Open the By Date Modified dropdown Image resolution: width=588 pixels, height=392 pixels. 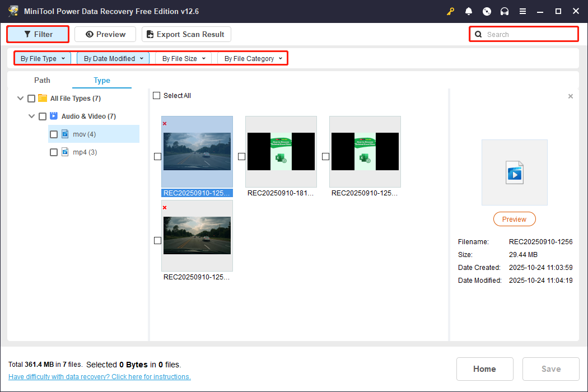point(113,58)
